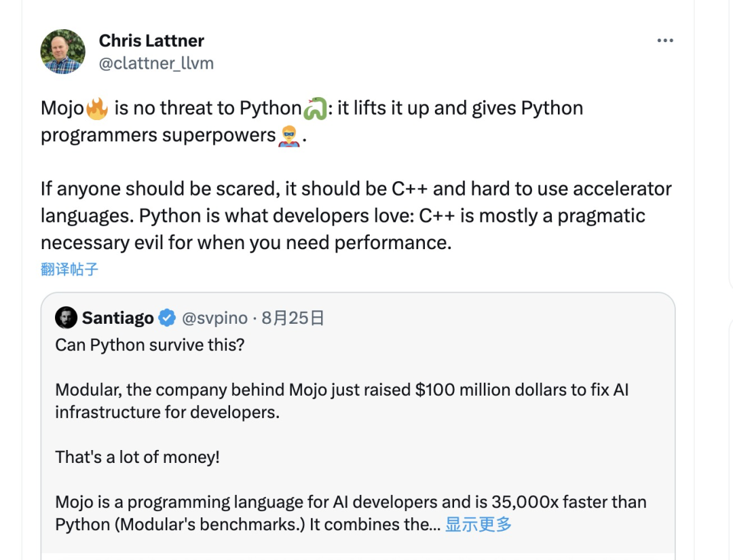733x560 pixels.
Task: Open quoted tweet at 'Can Python survive this?'
Action: point(149,345)
